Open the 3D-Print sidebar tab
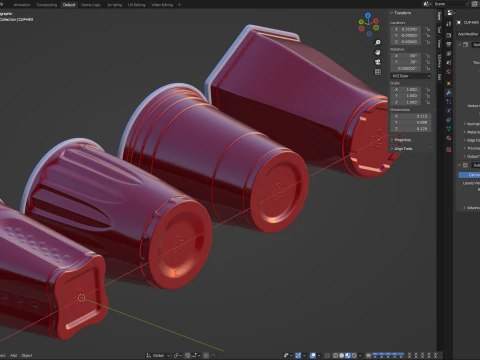480x360 pixels. click(x=439, y=61)
